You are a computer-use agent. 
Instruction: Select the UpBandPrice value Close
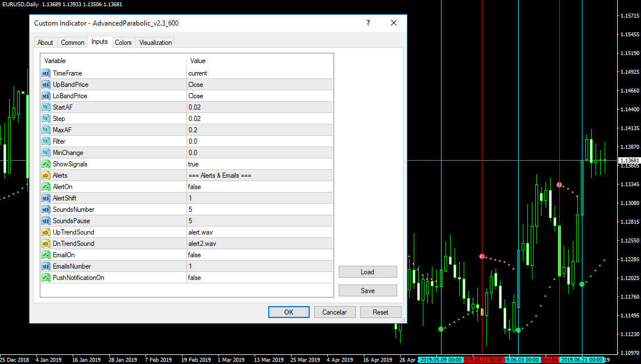(x=260, y=85)
